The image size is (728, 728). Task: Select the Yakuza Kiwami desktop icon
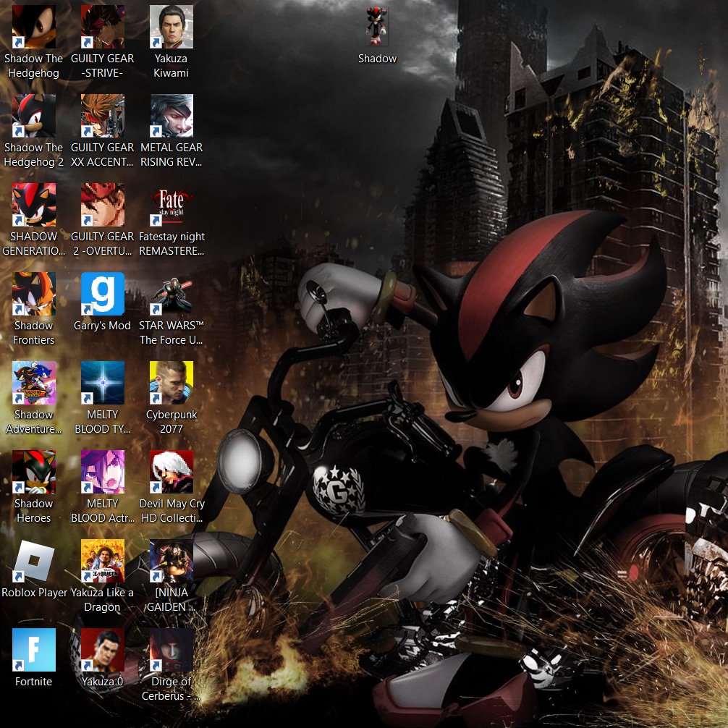[x=171, y=27]
